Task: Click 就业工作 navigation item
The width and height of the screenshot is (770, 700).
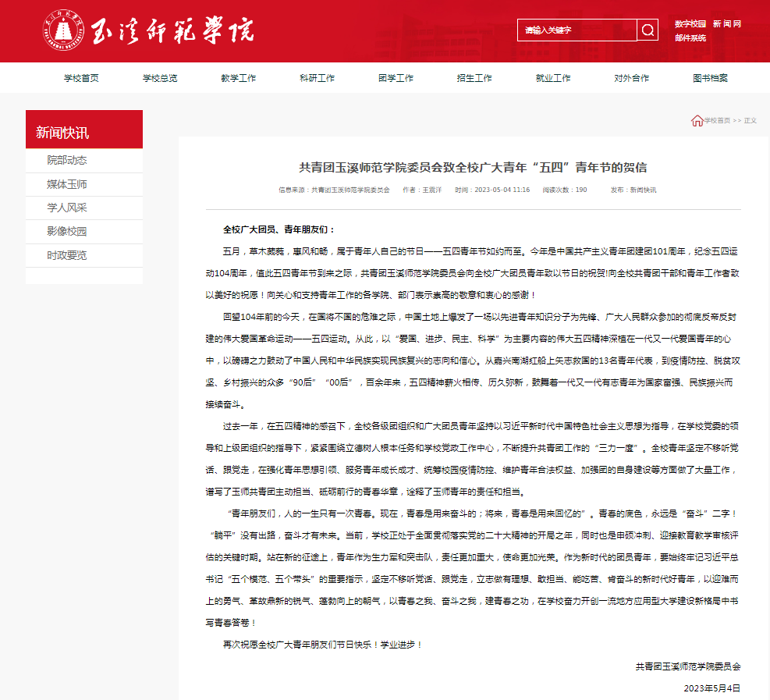Action: 552,78
